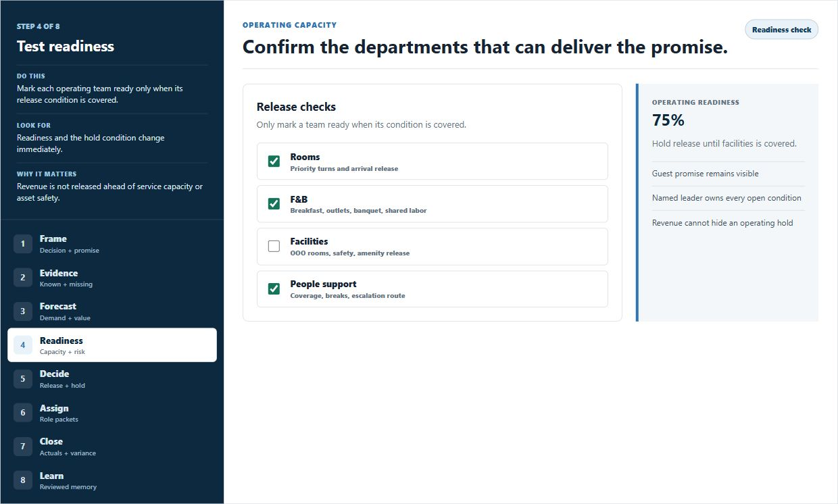Click 'OOO rooms, safety, amenity release' text

(x=350, y=253)
